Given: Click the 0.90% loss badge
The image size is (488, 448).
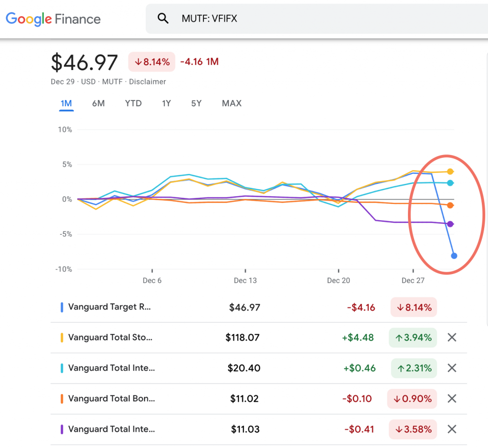Looking at the screenshot, I should (412, 399).
